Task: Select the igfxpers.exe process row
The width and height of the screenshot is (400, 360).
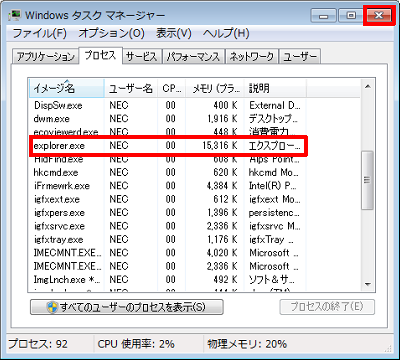Action: point(168,213)
